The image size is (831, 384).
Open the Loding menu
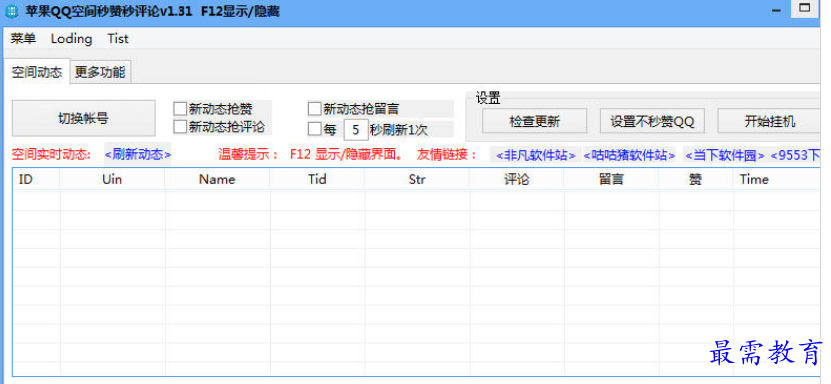[x=71, y=39]
